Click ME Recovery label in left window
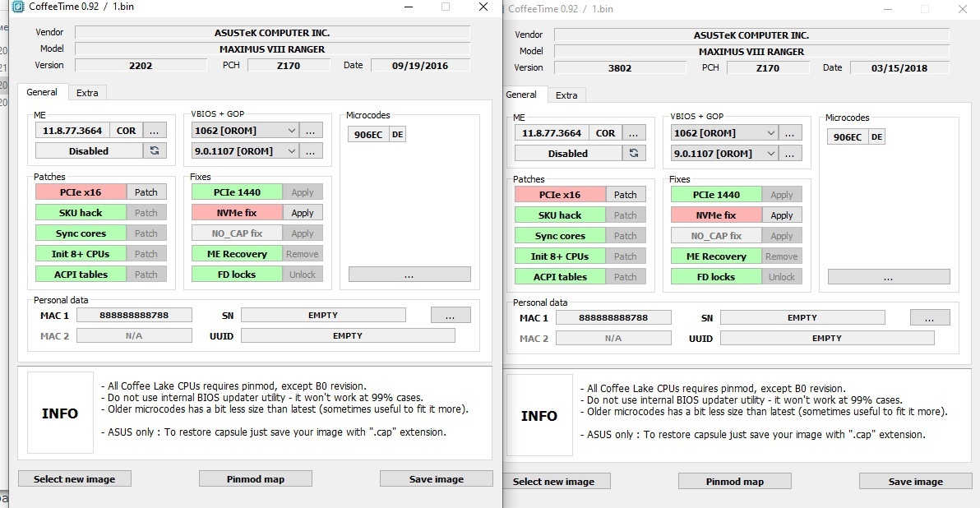Viewport: 980px width, 508px height. (x=237, y=254)
